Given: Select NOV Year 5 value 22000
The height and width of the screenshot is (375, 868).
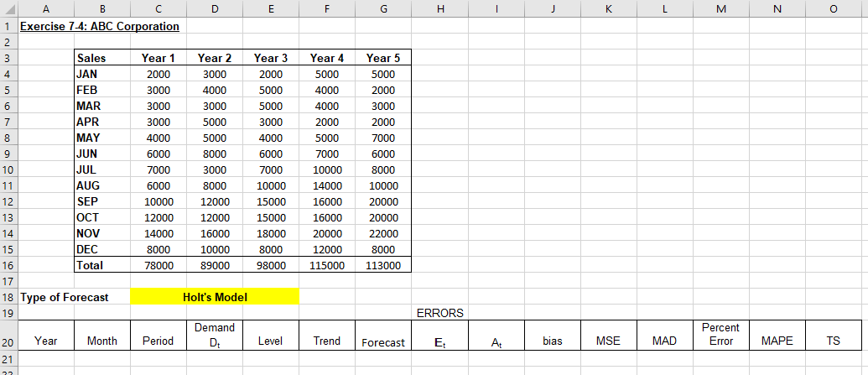Looking at the screenshot, I should pyautogui.click(x=383, y=233).
